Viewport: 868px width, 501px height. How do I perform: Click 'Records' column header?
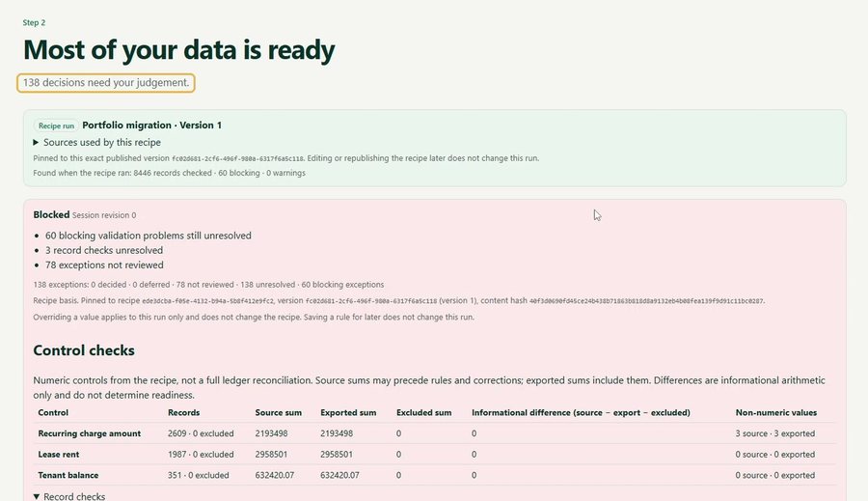184,412
